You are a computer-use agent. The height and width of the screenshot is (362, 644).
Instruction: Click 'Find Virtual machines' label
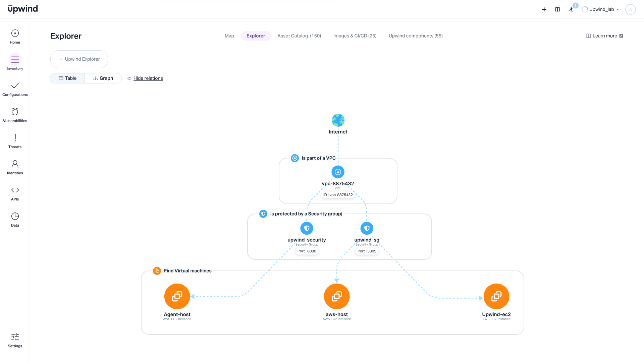(x=188, y=271)
